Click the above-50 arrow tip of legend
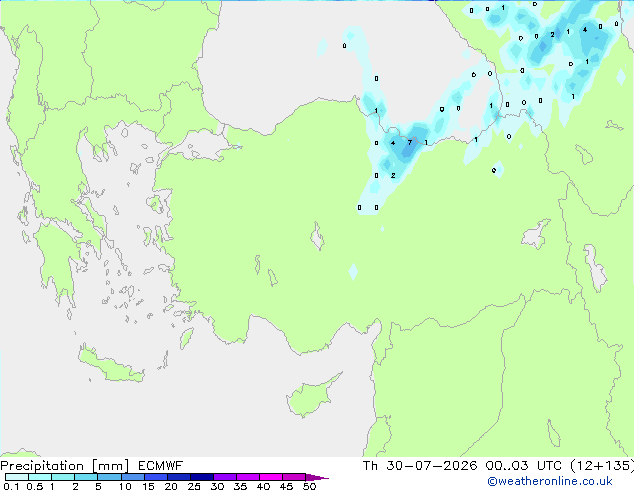This screenshot has height=490, width=634. click(x=317, y=477)
